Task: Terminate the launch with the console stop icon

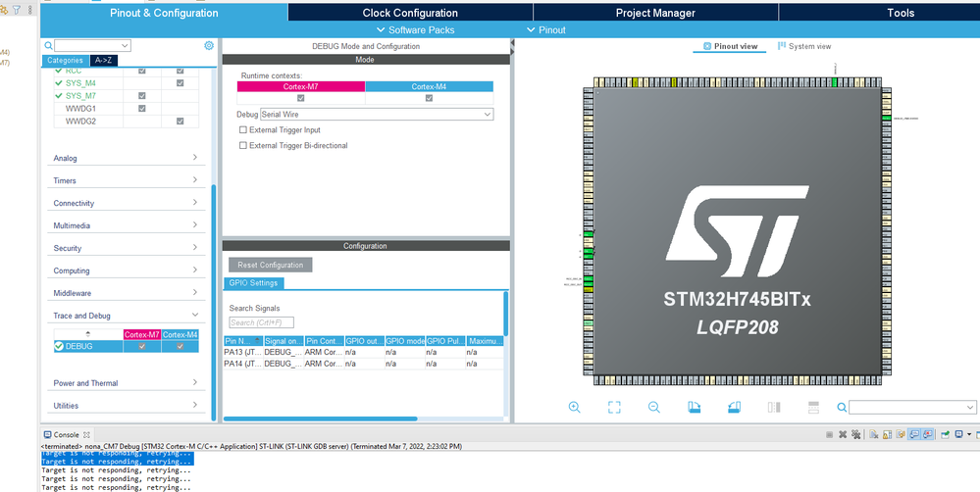Action: [829, 434]
